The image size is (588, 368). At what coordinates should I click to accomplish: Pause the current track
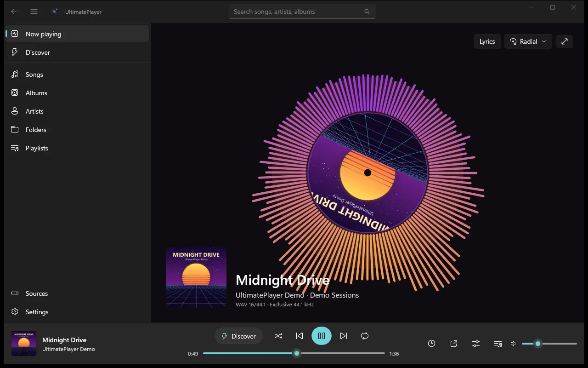[x=322, y=336]
